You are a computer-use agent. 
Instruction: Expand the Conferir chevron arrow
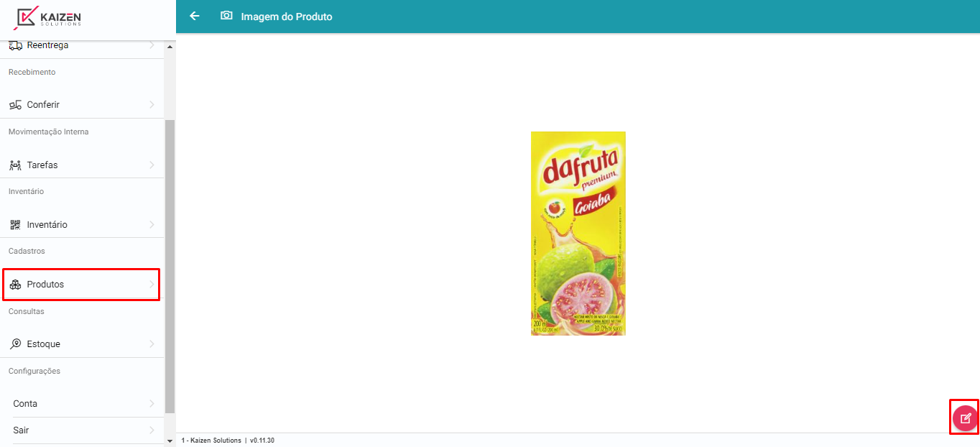point(152,105)
